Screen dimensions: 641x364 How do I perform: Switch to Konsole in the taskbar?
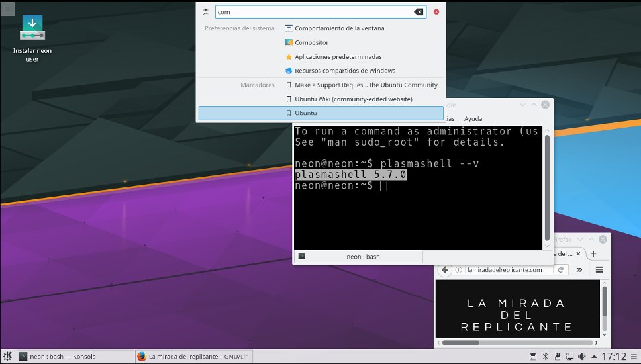73,357
